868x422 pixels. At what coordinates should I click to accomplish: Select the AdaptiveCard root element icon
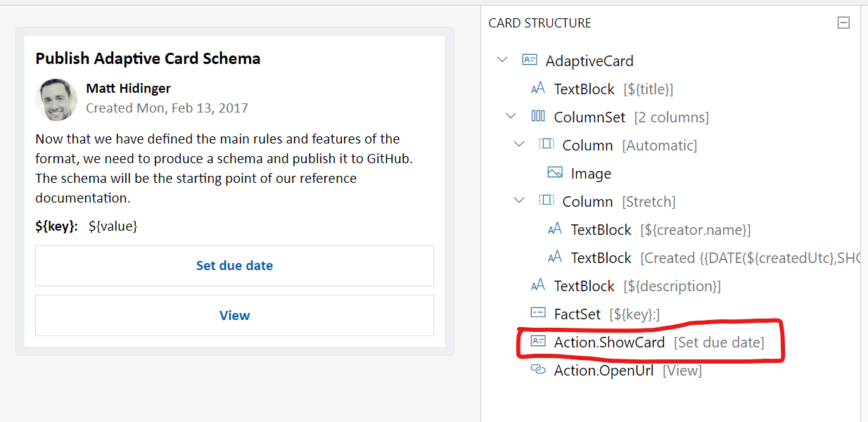[530, 60]
